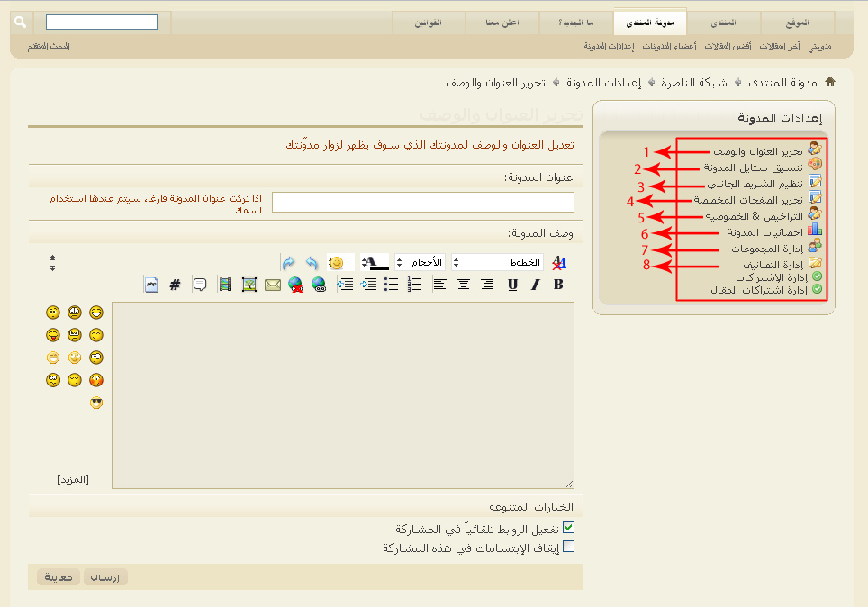Open the الخطوط fonts dropdown
The height and width of the screenshot is (607, 868).
tap(497, 262)
